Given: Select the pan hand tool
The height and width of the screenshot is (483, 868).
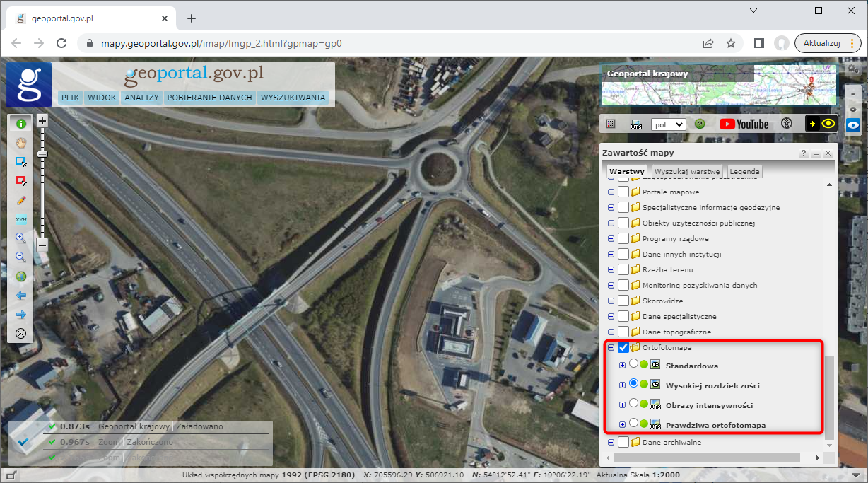Looking at the screenshot, I should pyautogui.click(x=21, y=143).
